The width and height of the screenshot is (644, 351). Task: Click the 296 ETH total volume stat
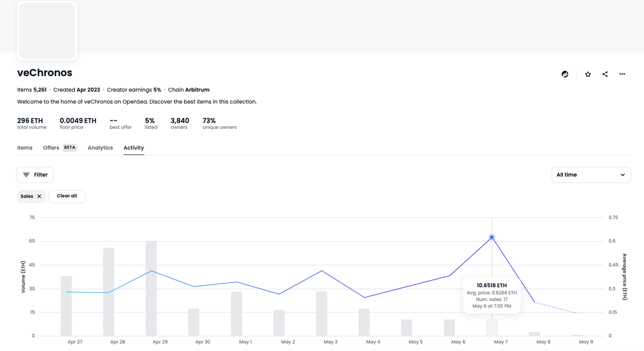pos(31,123)
